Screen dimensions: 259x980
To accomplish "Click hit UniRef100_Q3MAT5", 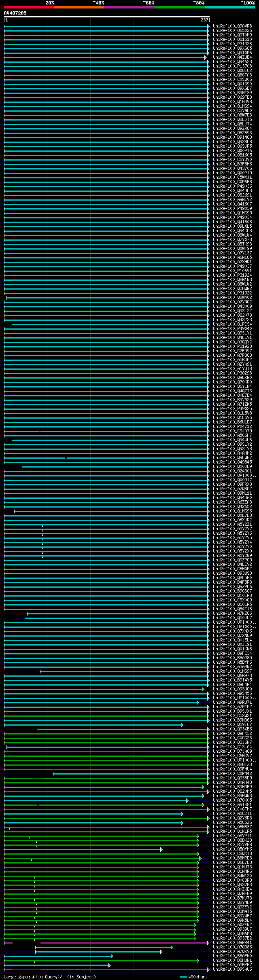I will (x=232, y=911).
